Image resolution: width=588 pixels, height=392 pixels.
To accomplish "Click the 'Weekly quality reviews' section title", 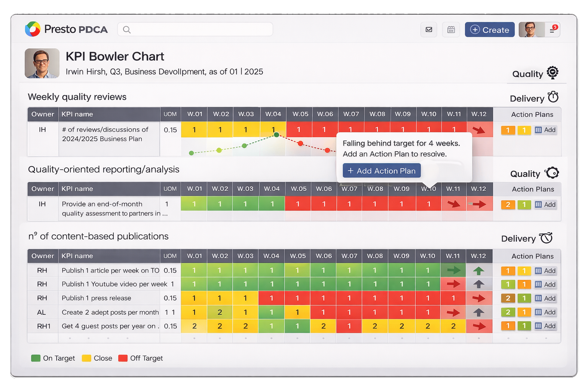I will (x=77, y=97).
